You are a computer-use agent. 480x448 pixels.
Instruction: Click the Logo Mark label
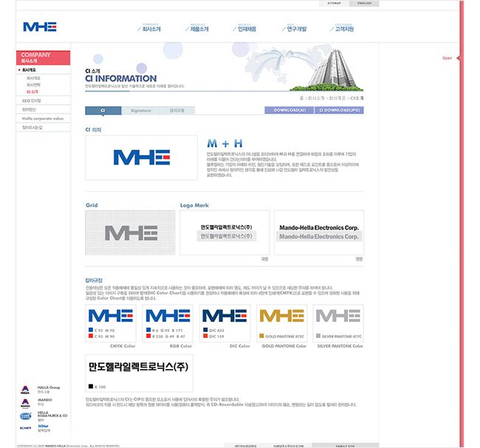[194, 205]
